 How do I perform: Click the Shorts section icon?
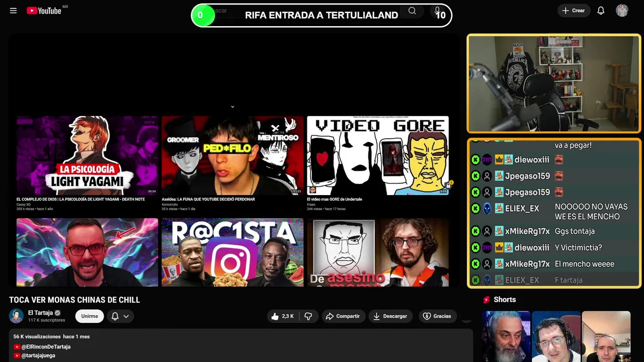click(487, 300)
